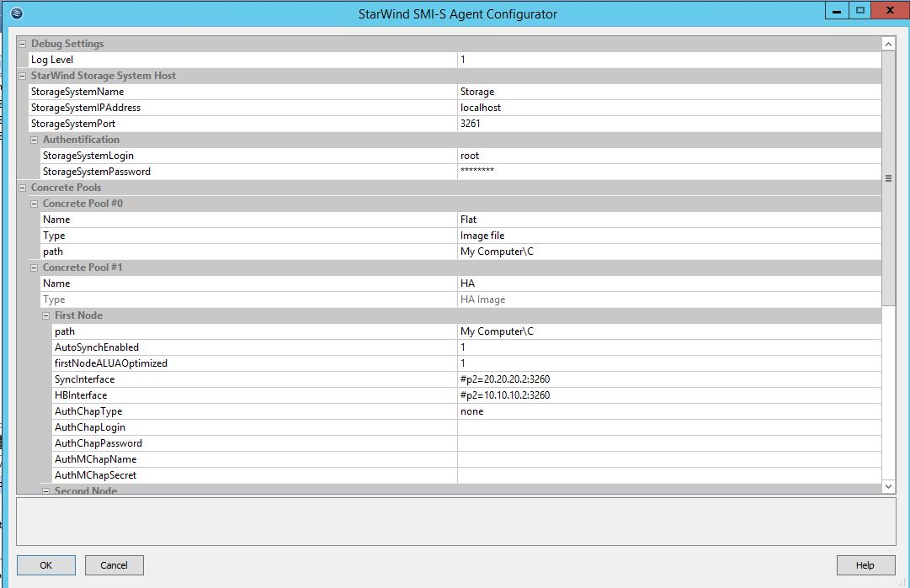The height and width of the screenshot is (588, 910).
Task: Minimize the Agent Configurator window
Action: 837,10
